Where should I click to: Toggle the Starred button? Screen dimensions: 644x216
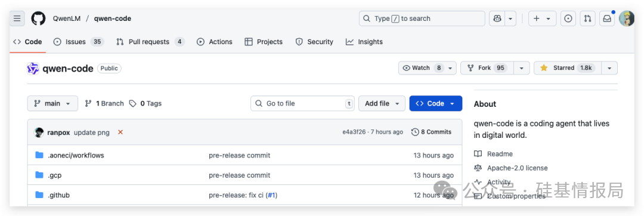click(x=568, y=68)
